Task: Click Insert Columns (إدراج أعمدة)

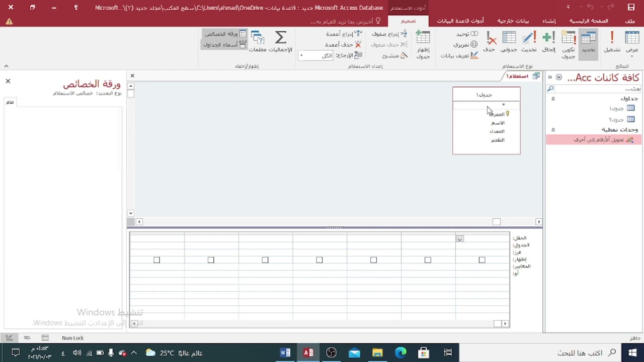Action: [x=344, y=34]
